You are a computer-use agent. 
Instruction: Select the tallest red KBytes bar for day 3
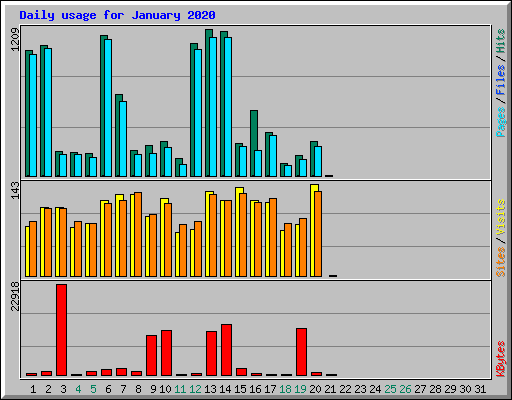[61, 330]
